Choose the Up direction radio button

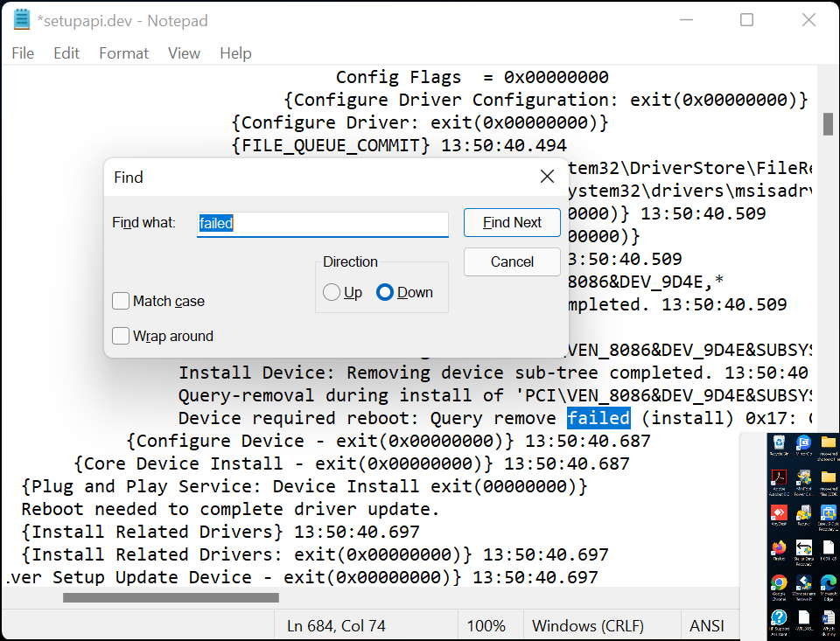332,292
